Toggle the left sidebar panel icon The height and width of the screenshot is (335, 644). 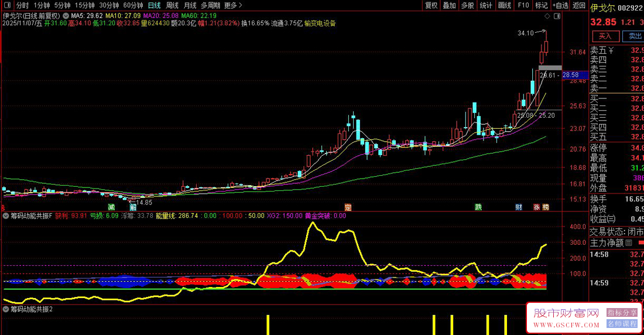[x=7, y=5]
